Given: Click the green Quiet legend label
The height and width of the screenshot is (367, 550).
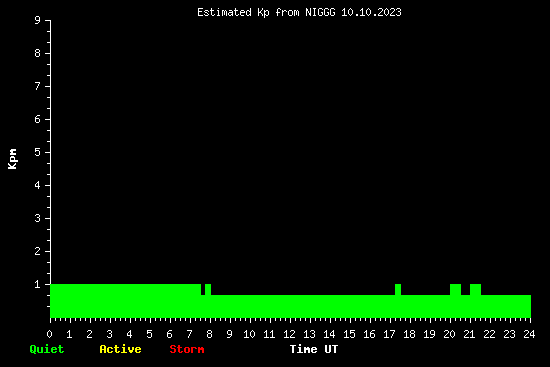Looking at the screenshot, I should tap(47, 349).
